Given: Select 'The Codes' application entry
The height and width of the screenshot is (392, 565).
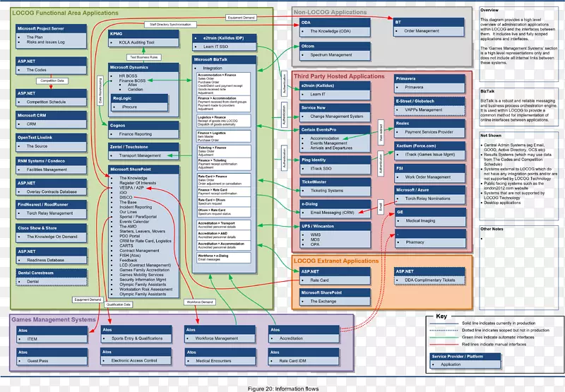Looking at the screenshot, I should tap(37, 70).
